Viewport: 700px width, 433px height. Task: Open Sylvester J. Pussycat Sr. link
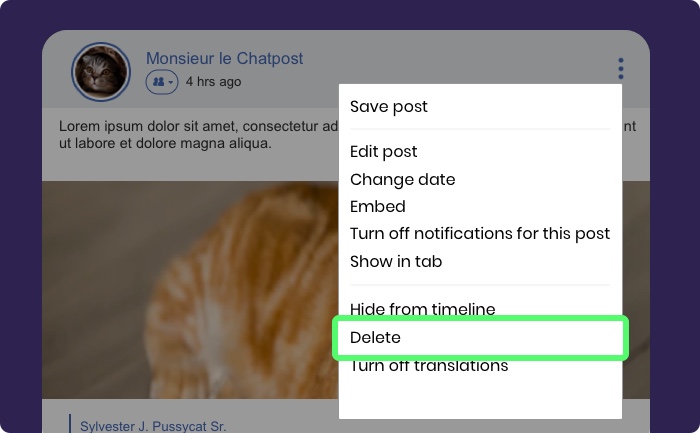click(x=153, y=426)
